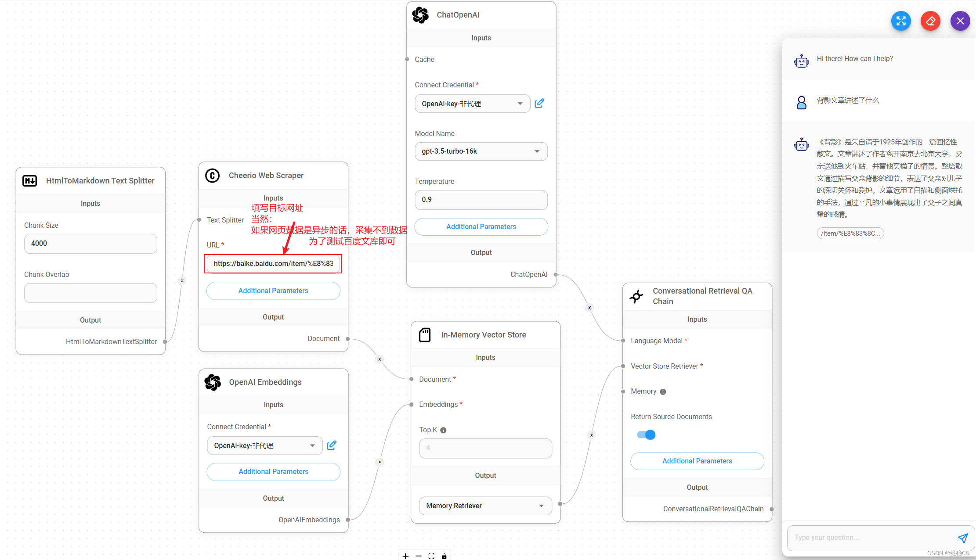Click Additional Parameters button in Conversational Retrieval QA
The height and width of the screenshot is (560, 976).
click(x=697, y=461)
